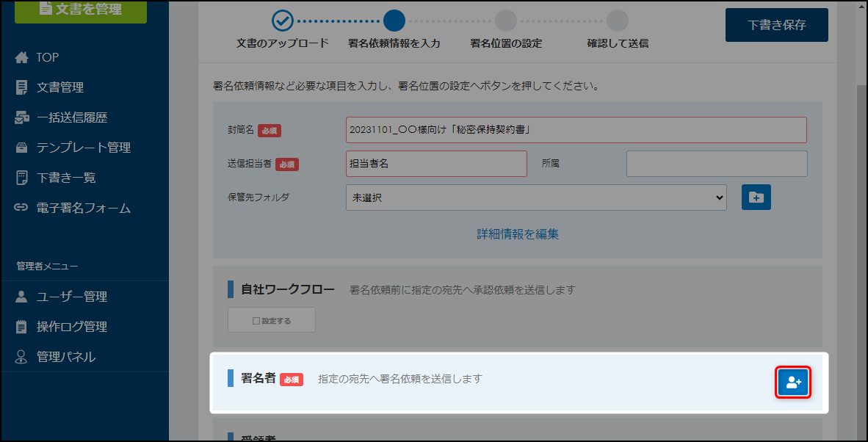Click the green 文書を管理 button
This screenshot has height=442, width=868.
(80, 10)
